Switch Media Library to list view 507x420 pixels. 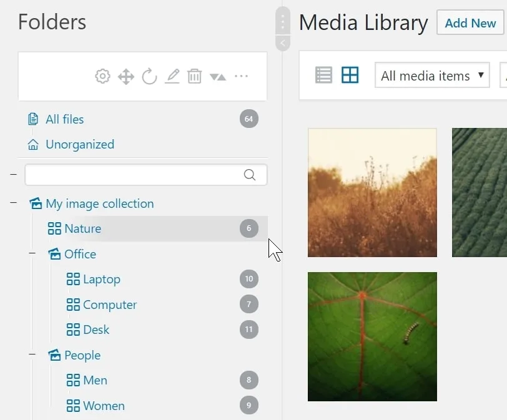[323, 74]
